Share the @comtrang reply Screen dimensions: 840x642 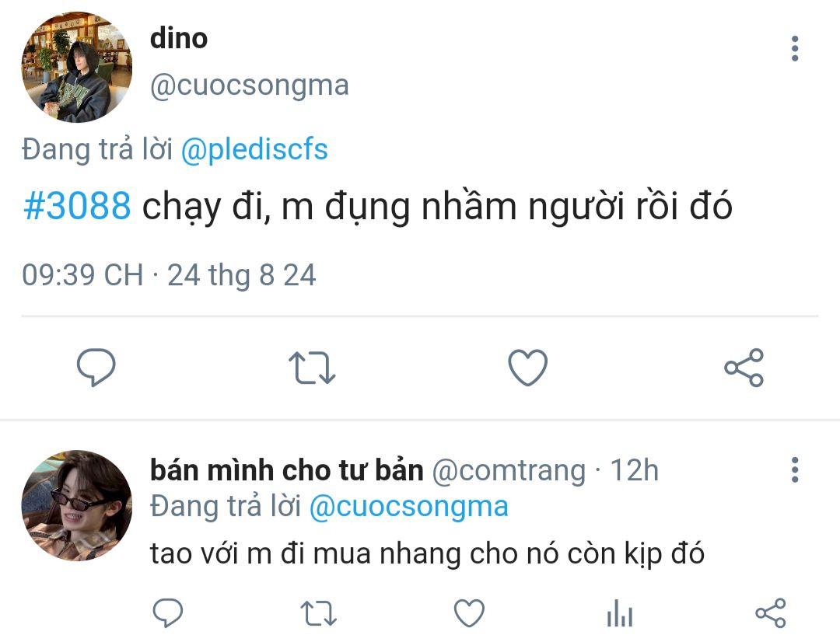pos(770,612)
